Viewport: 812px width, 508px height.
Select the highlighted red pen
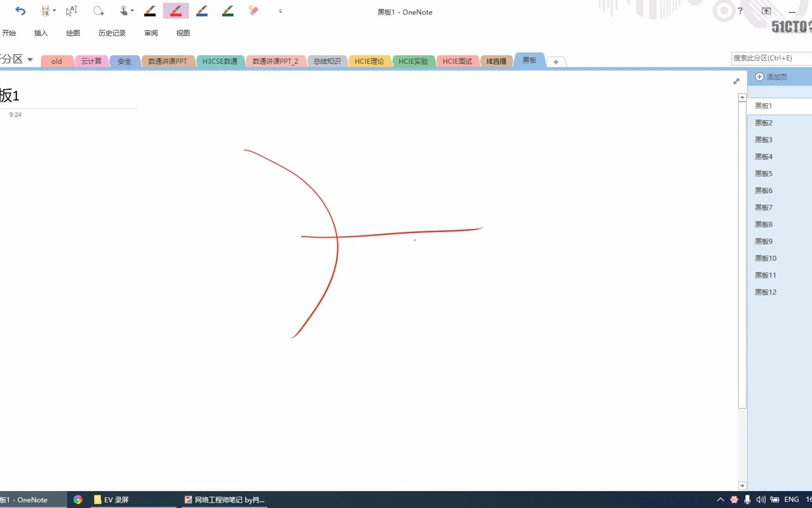pyautogui.click(x=176, y=11)
